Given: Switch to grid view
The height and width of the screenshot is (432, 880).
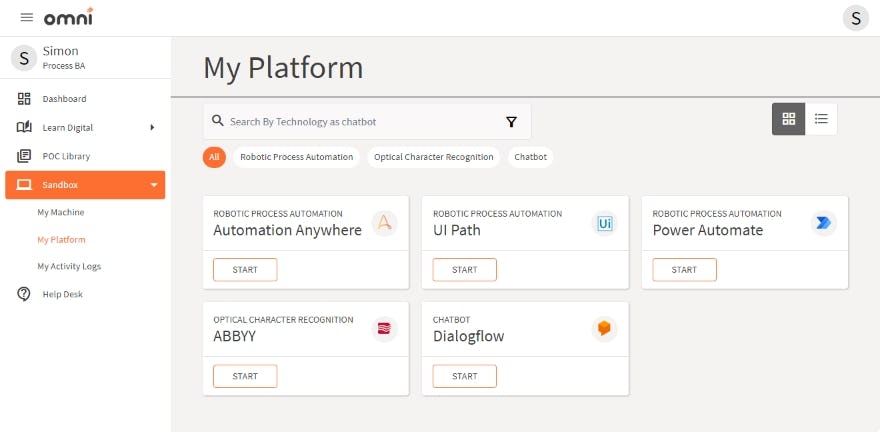Looking at the screenshot, I should pos(789,119).
